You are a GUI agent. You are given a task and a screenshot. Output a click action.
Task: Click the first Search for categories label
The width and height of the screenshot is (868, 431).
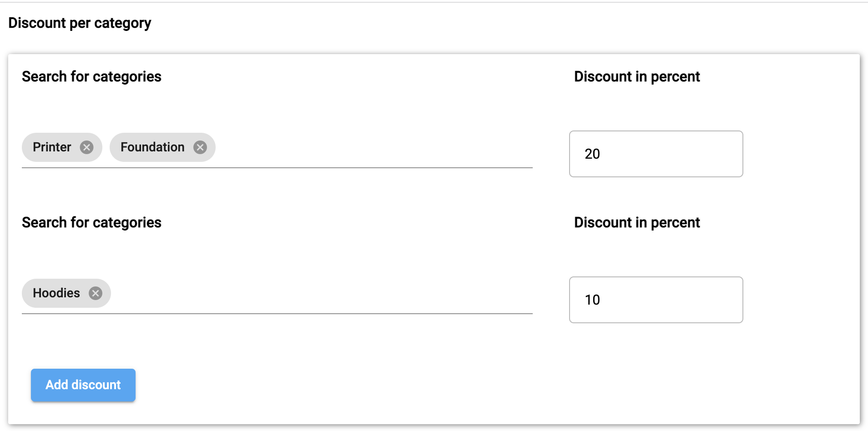91,77
